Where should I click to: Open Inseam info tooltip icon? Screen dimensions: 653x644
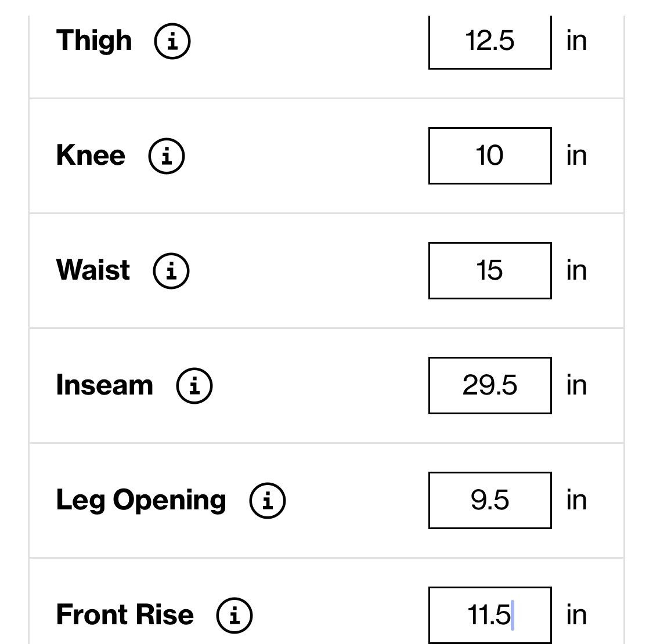click(x=194, y=385)
